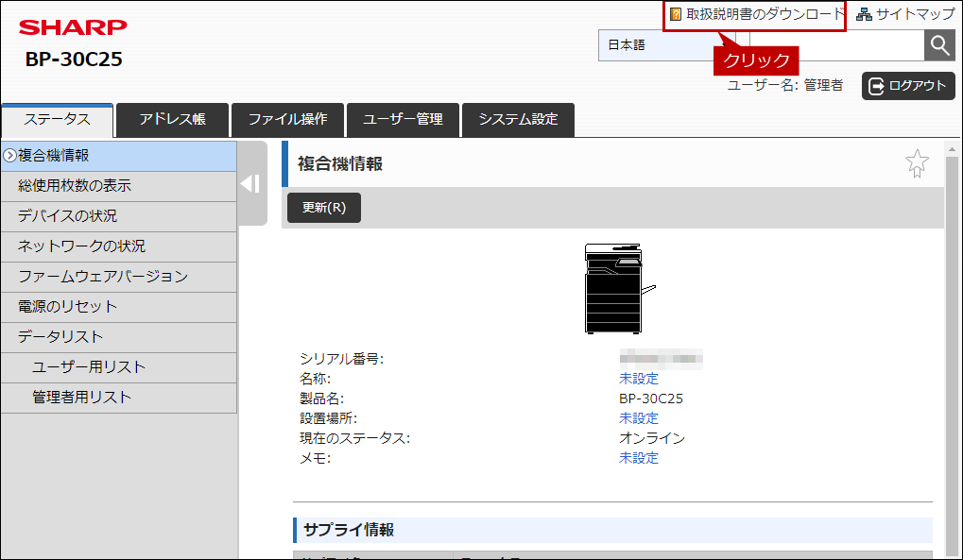This screenshot has width=963, height=560.
Task: Open the サイトマップ link
Action: pyautogui.click(x=915, y=14)
